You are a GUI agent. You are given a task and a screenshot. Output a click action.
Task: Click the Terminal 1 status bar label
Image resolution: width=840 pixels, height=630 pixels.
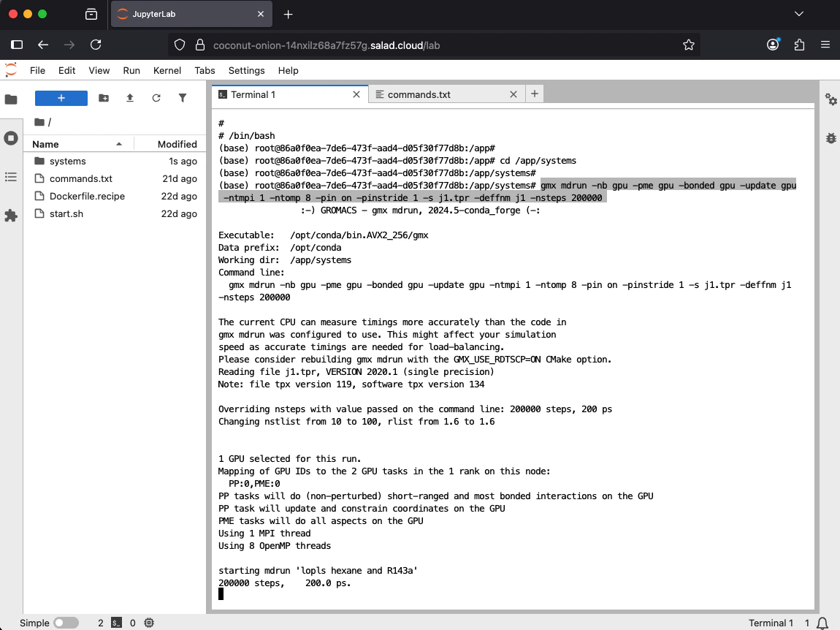pyautogui.click(x=771, y=623)
